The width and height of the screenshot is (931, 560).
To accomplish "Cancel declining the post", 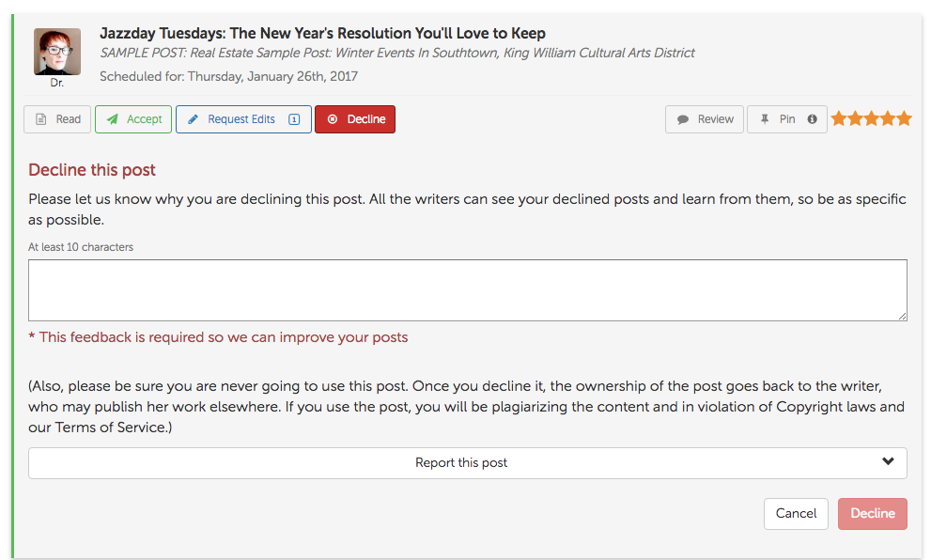I will [x=796, y=514].
